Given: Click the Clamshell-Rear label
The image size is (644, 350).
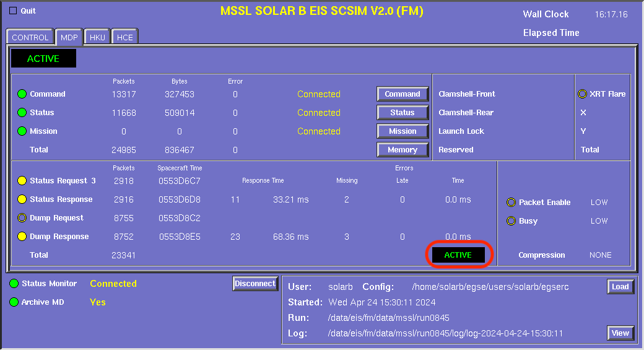Looking at the screenshot, I should (466, 113).
